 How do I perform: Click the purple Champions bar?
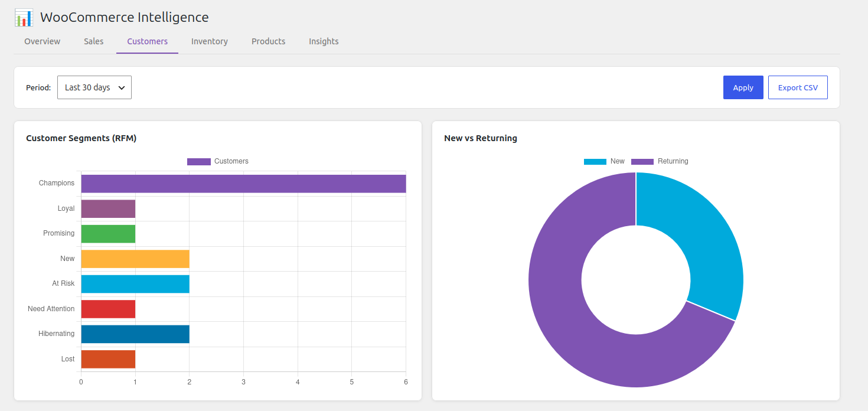[243, 184]
